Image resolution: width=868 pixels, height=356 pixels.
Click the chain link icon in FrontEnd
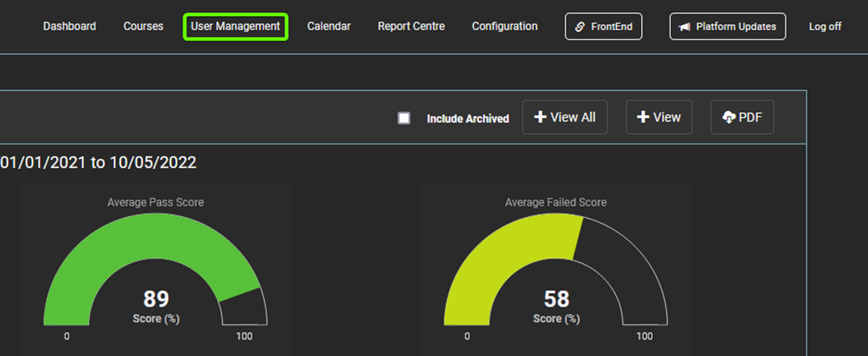click(x=580, y=27)
